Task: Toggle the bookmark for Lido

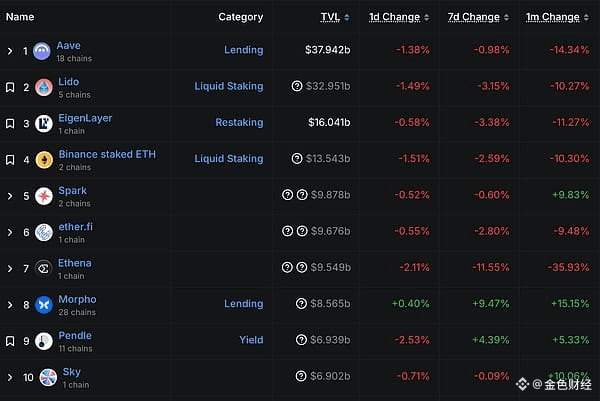Action: pyautogui.click(x=10, y=88)
